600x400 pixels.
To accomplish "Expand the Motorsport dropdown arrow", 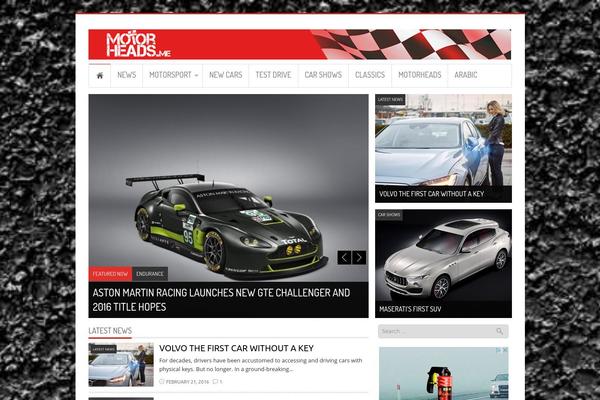I will click(x=196, y=75).
